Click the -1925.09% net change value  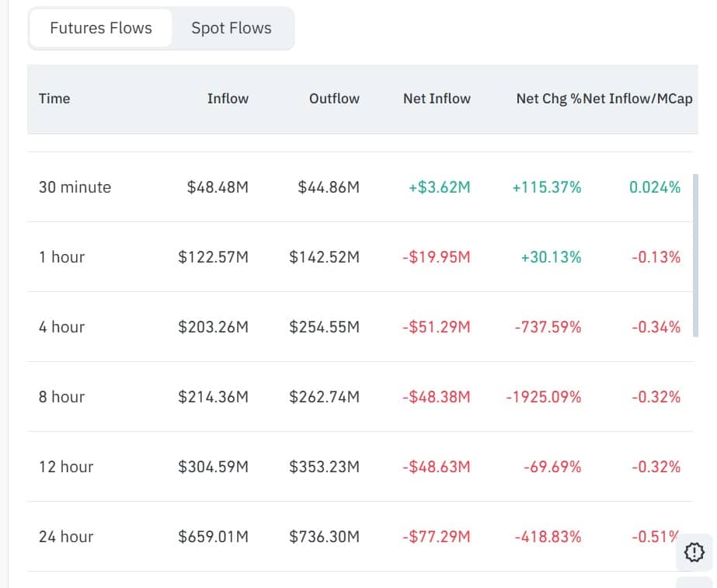click(x=545, y=397)
